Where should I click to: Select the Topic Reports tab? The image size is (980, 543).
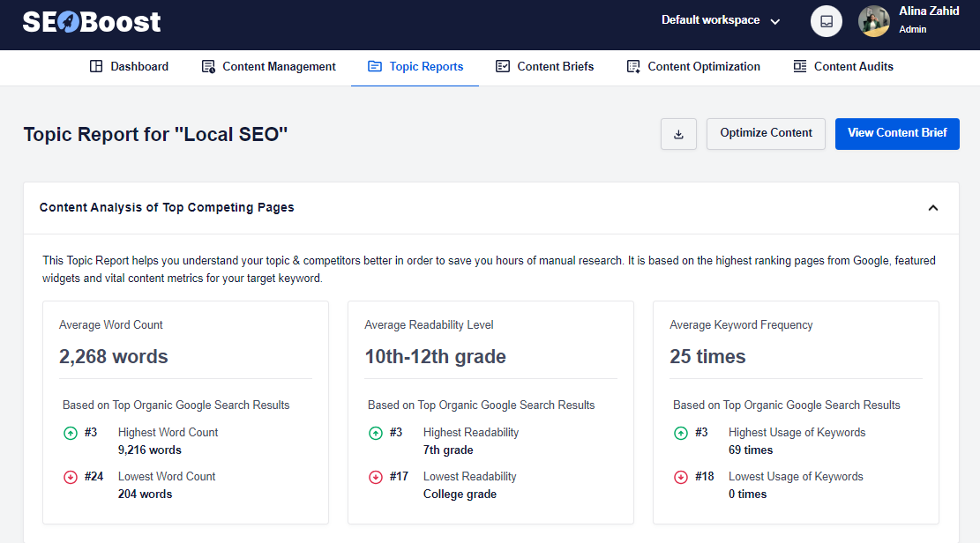point(415,66)
